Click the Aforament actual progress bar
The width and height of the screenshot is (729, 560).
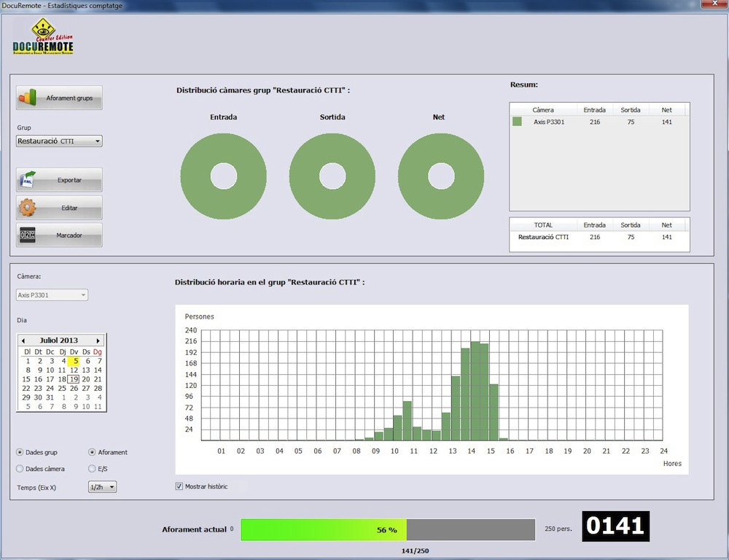click(x=387, y=530)
